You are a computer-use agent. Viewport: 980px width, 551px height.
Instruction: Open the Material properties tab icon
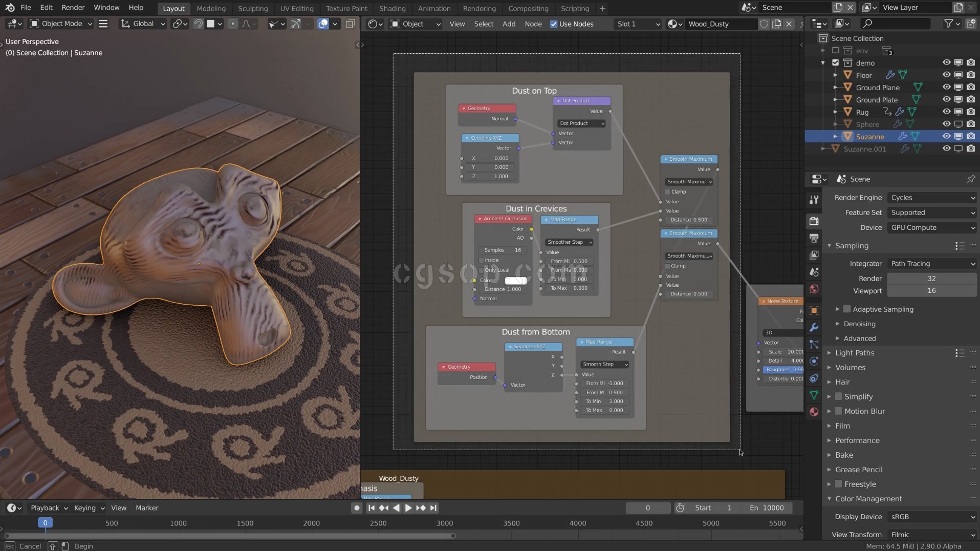click(x=814, y=412)
